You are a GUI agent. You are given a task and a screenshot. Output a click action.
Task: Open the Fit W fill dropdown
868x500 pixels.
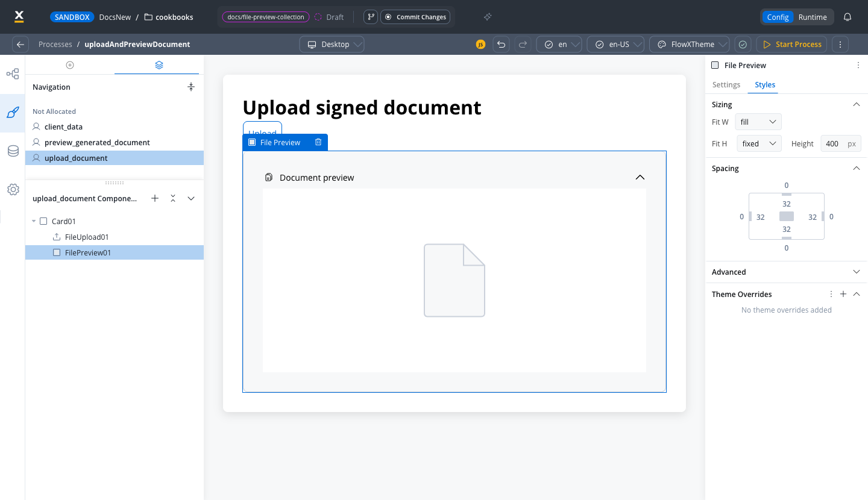[758, 122]
